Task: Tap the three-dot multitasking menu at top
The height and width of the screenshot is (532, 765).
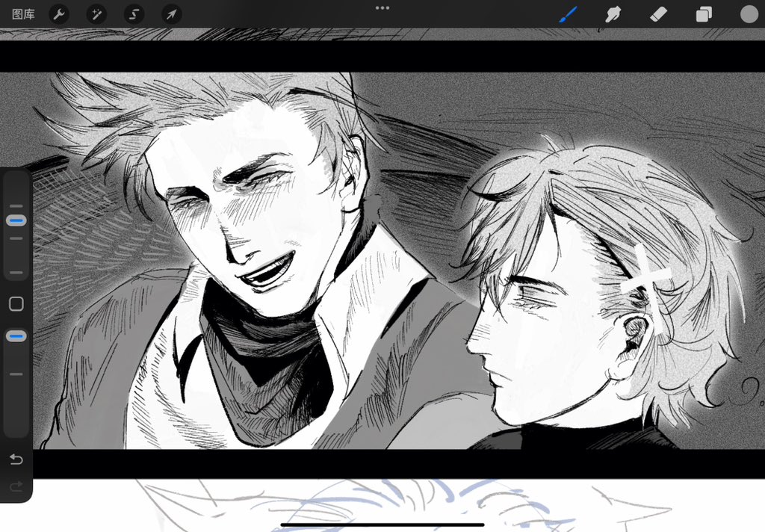Action: (x=382, y=7)
